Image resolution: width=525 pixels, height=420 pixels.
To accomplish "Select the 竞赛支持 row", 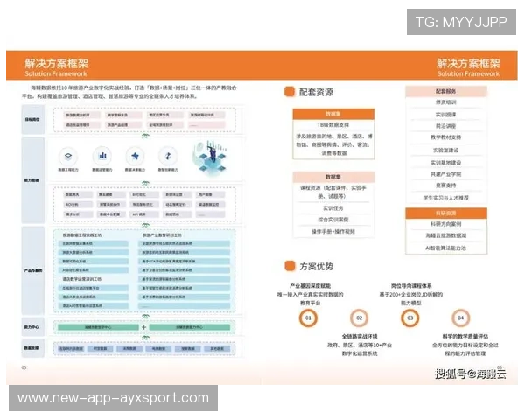I will (x=446, y=185).
